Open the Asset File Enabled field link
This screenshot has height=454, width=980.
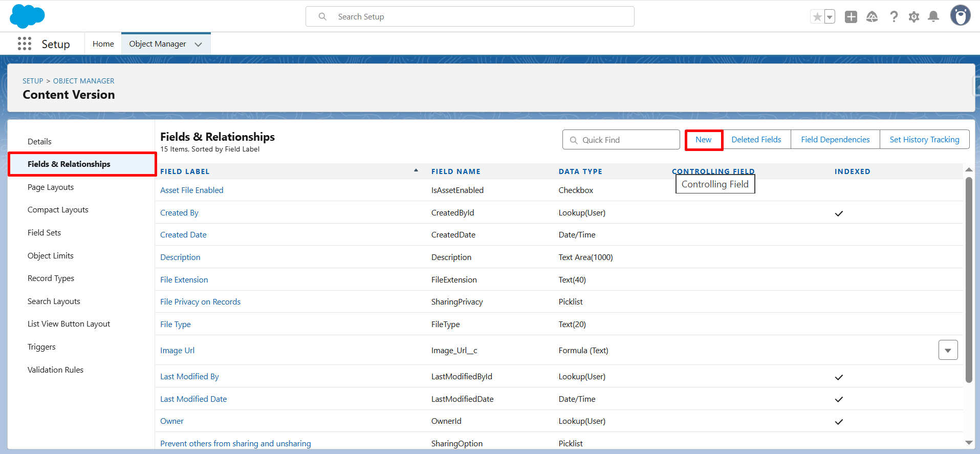[191, 190]
